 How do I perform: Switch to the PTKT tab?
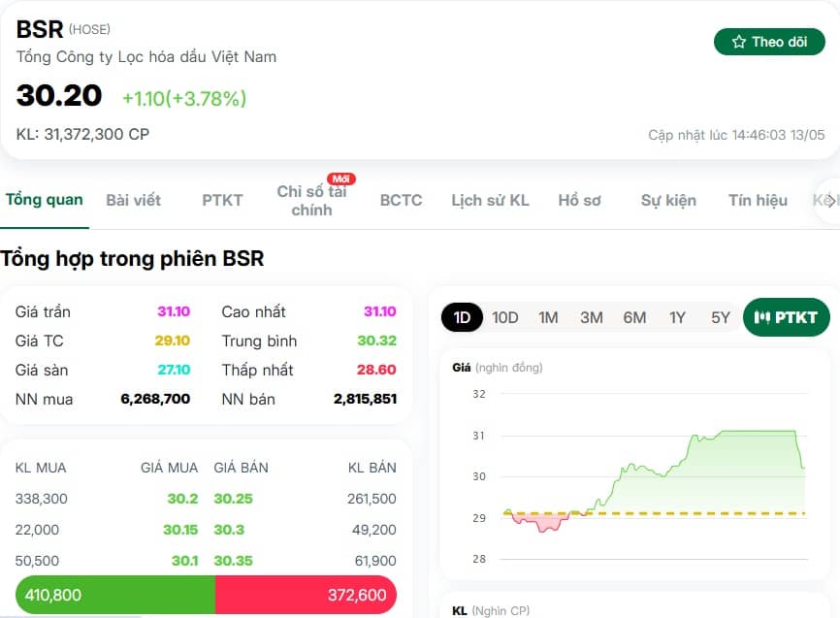tap(222, 201)
